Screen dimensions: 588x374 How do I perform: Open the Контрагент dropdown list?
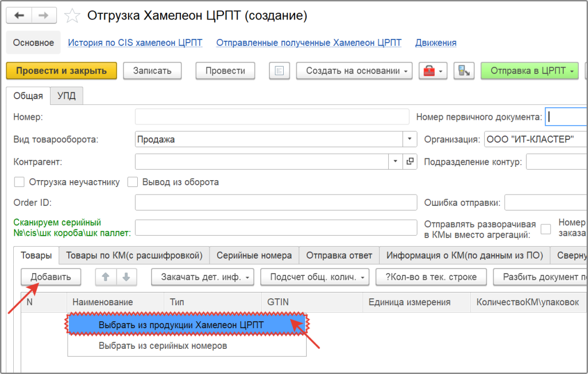pos(395,162)
